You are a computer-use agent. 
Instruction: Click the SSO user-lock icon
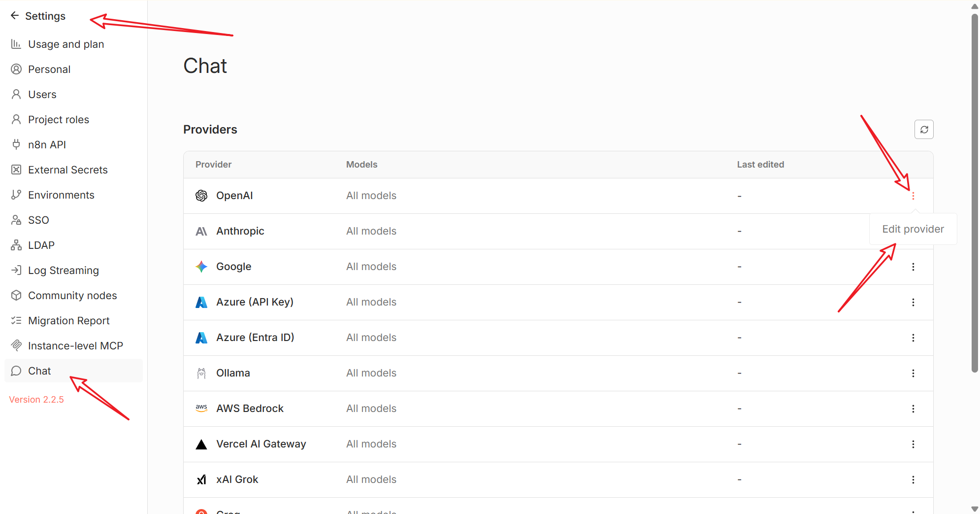pos(16,220)
